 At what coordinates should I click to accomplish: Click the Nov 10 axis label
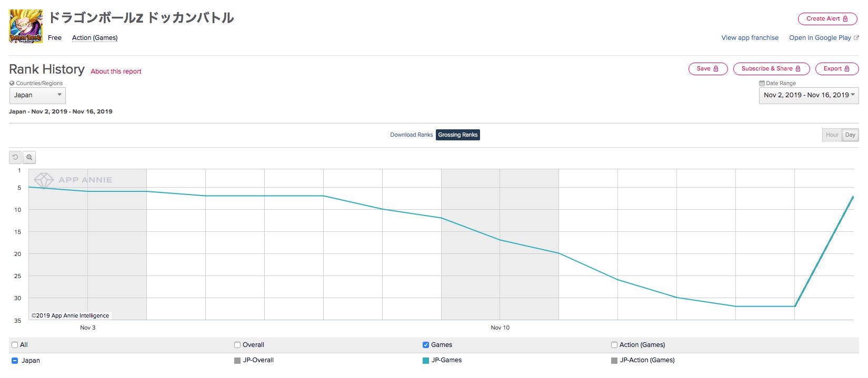pyautogui.click(x=500, y=328)
